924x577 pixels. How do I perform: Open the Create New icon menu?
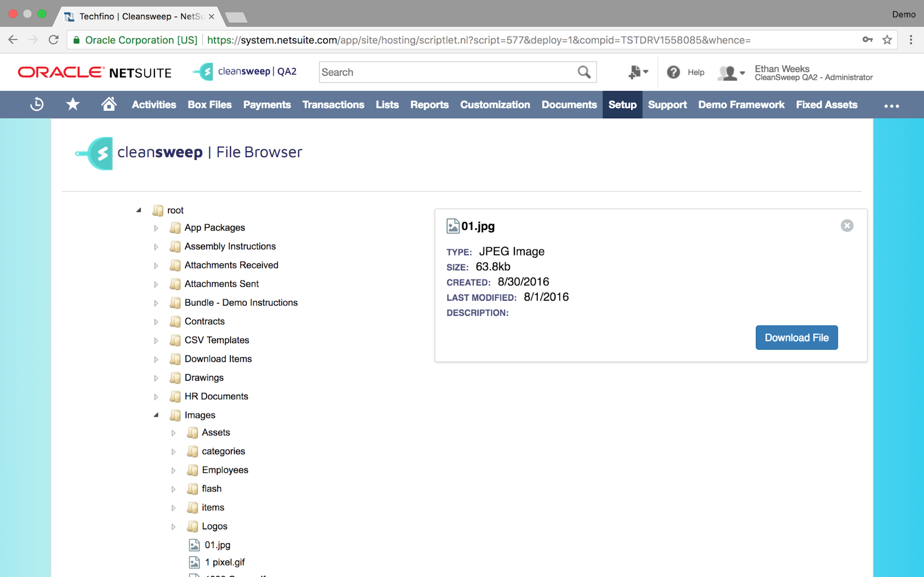638,72
